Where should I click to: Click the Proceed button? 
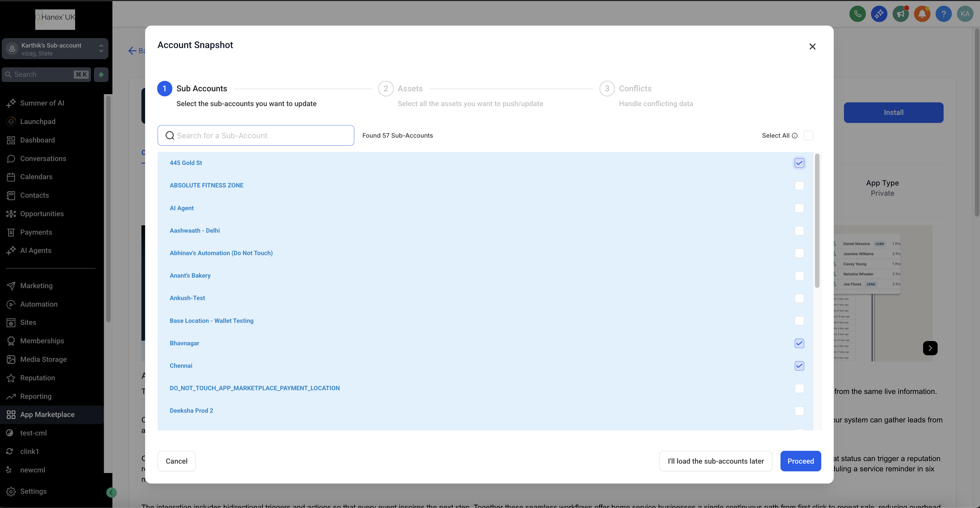(x=800, y=461)
